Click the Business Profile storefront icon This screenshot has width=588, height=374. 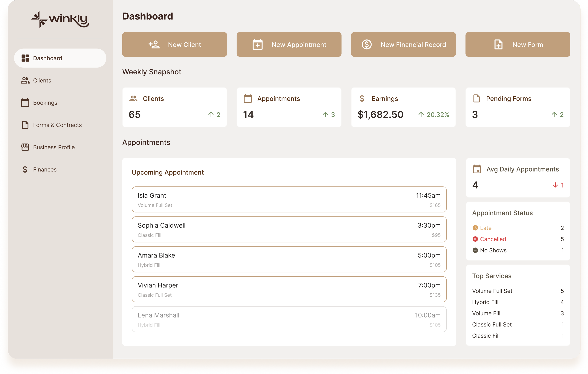(x=25, y=147)
